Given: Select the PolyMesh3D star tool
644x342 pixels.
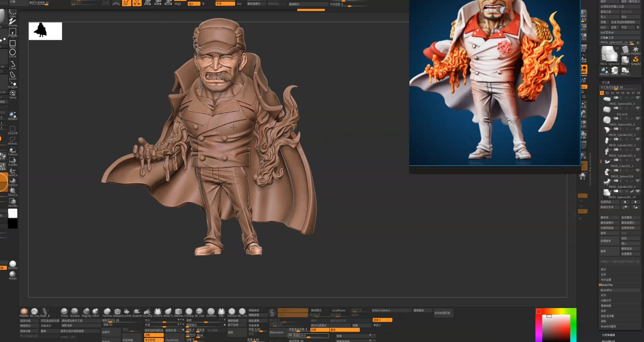Looking at the screenshot, I should [x=636, y=50].
